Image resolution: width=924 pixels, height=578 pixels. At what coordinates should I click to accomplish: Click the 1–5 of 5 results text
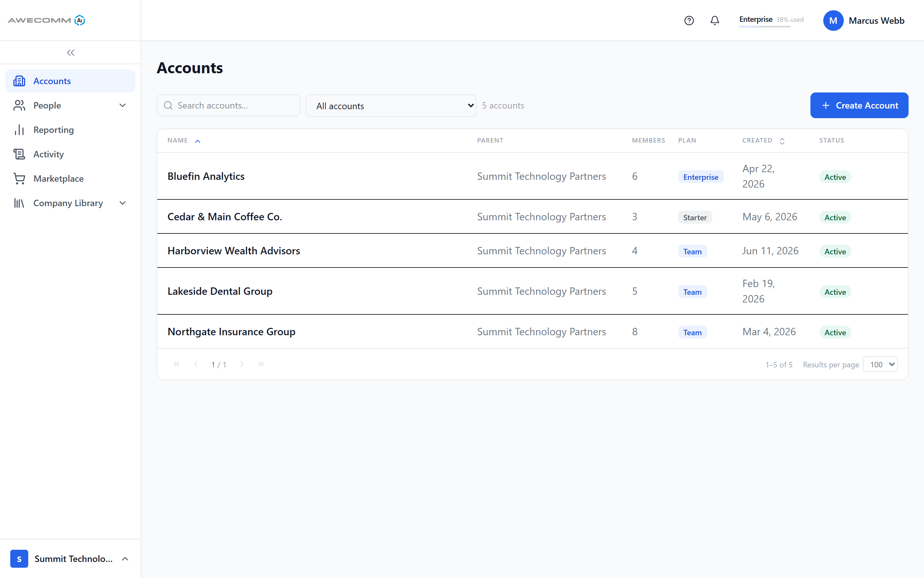pyautogui.click(x=779, y=365)
